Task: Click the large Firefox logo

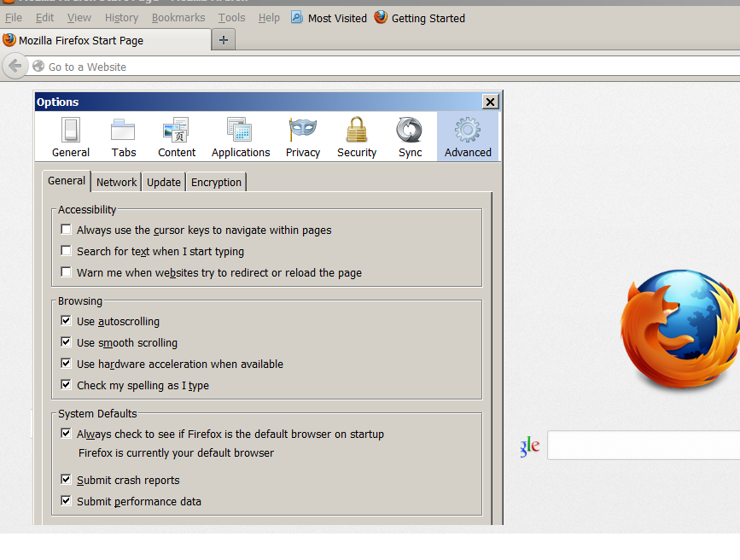Action: point(679,330)
